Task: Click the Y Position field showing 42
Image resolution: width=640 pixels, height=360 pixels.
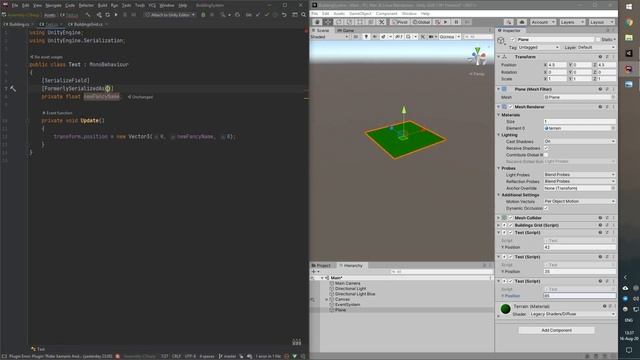Action: tap(579, 247)
